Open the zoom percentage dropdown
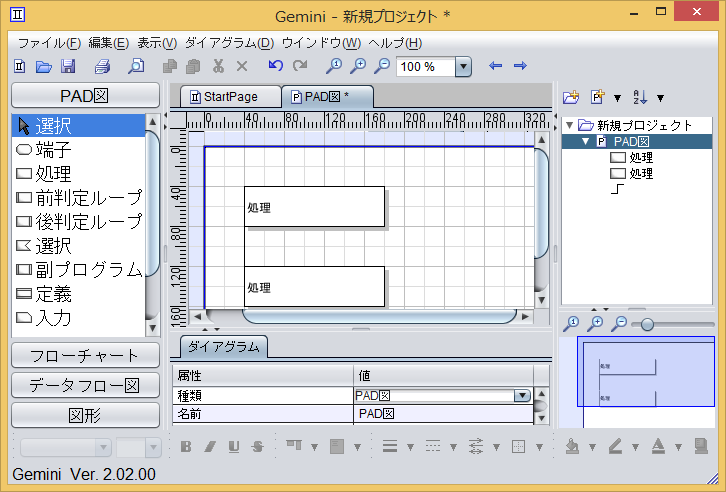This screenshot has height=492, width=726. pyautogui.click(x=463, y=67)
